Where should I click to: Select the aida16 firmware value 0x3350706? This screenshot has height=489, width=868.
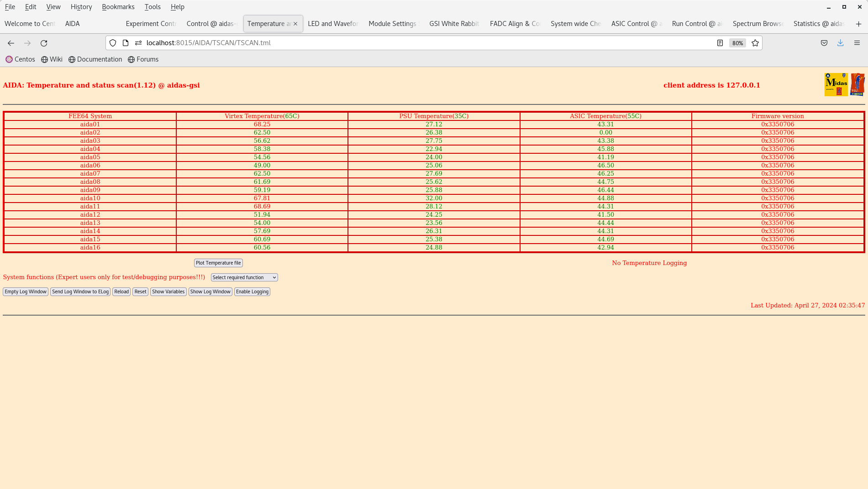(x=778, y=247)
